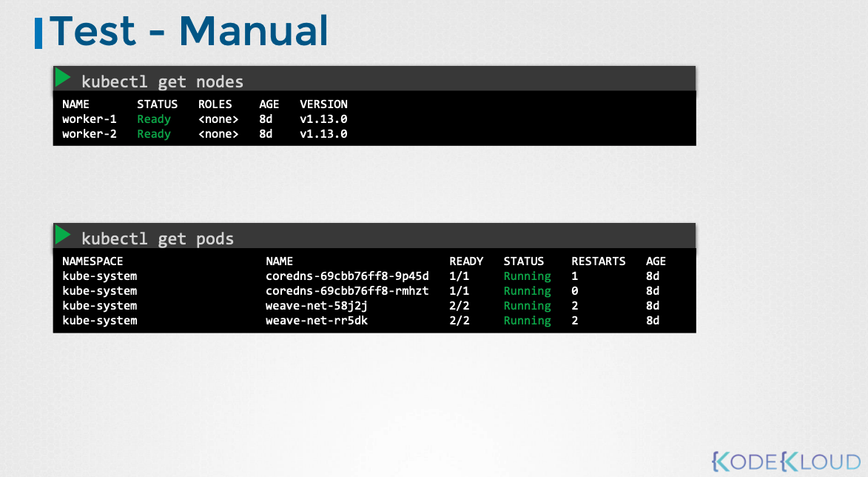Image resolution: width=868 pixels, height=477 pixels.
Task: Click the pods NAME column header
Action: (x=279, y=261)
